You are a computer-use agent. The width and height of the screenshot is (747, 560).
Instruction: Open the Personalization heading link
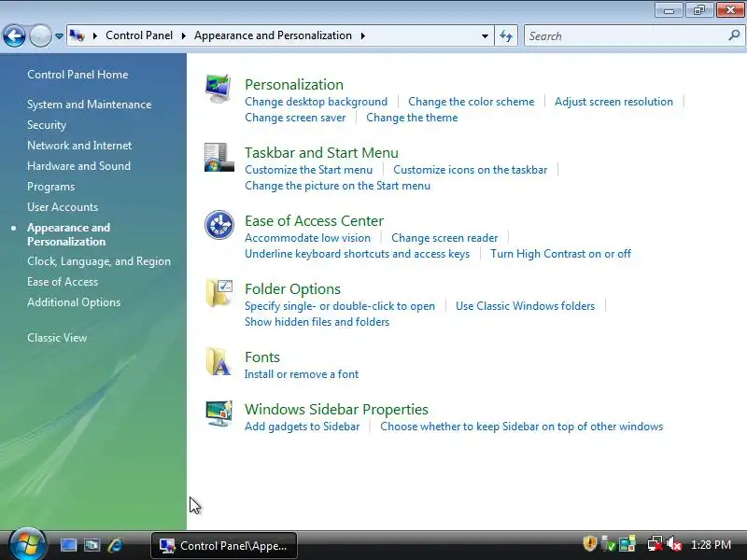[294, 84]
